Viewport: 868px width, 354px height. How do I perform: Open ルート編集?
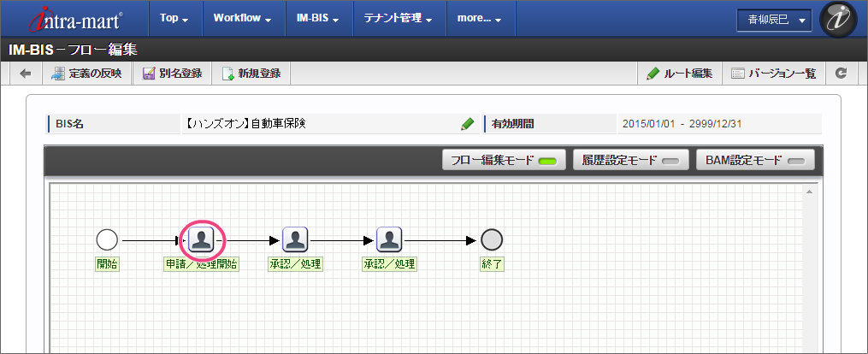tap(679, 74)
